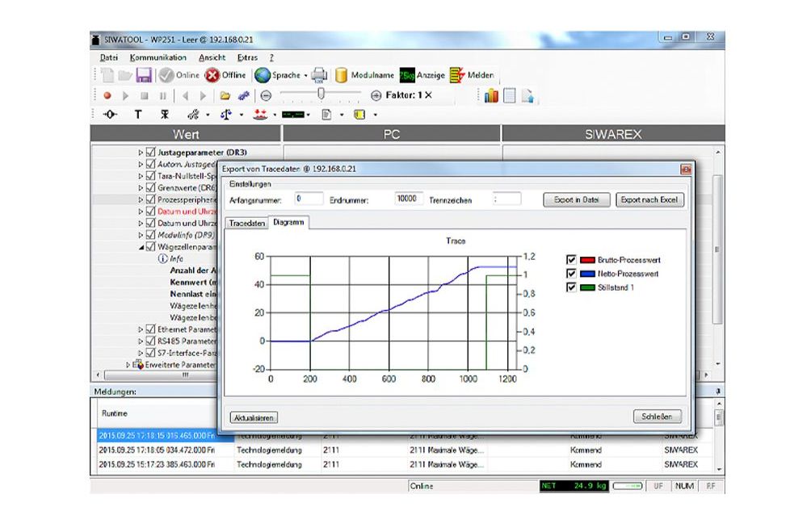This screenshot has width=807, height=532.
Task: Toggle the S7-Interface-Parameter checkbox
Action: 150,353
